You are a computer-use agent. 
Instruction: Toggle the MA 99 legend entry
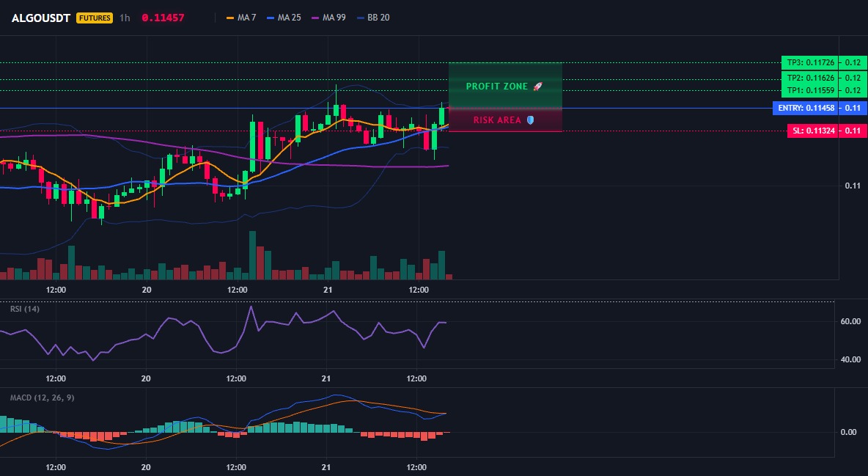click(329, 18)
